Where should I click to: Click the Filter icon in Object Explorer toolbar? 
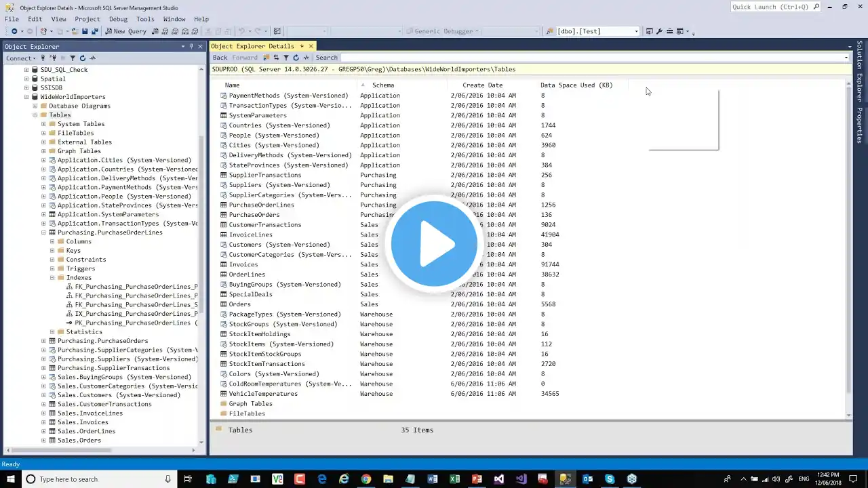[73, 58]
